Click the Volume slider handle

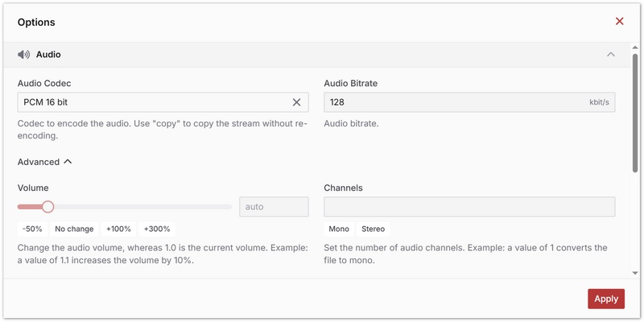tap(48, 207)
